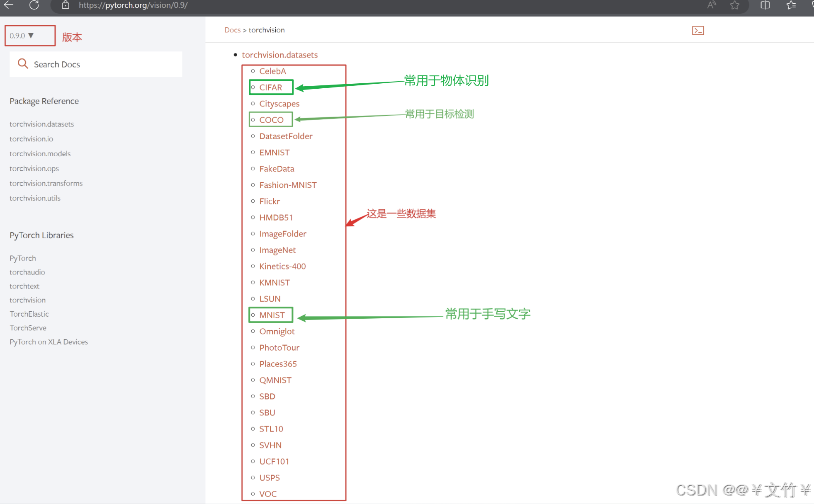Open the SVHN dataset link
Image resolution: width=814 pixels, height=504 pixels.
(270, 445)
